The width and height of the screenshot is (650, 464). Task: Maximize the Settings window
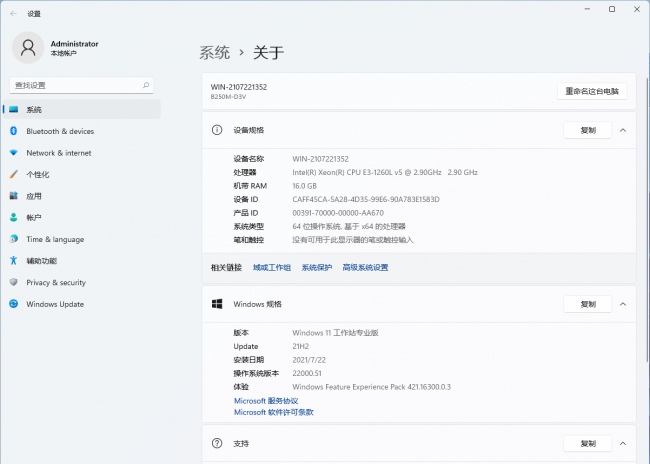(x=612, y=9)
